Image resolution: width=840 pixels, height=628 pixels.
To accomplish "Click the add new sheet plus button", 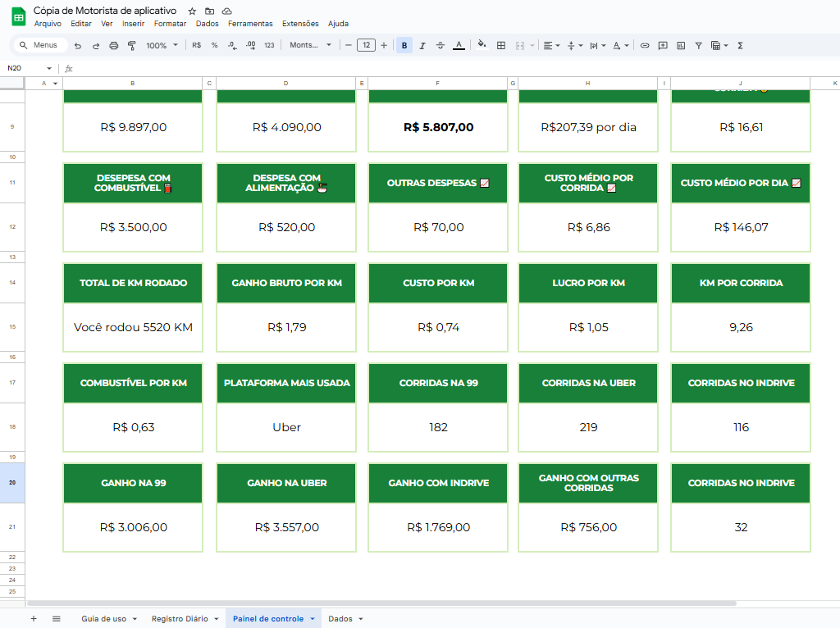I will click(34, 619).
